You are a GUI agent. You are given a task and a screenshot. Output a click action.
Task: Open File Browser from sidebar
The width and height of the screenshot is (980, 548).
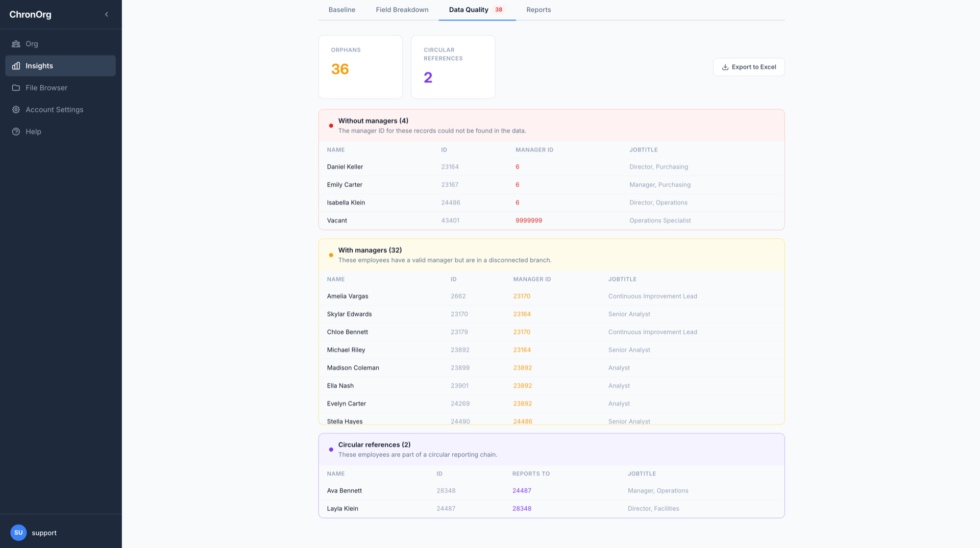pos(60,88)
